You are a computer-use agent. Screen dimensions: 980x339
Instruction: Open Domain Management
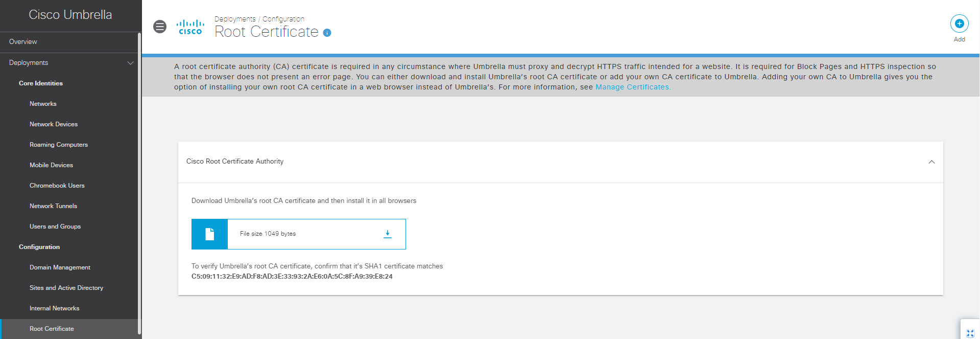click(x=60, y=267)
